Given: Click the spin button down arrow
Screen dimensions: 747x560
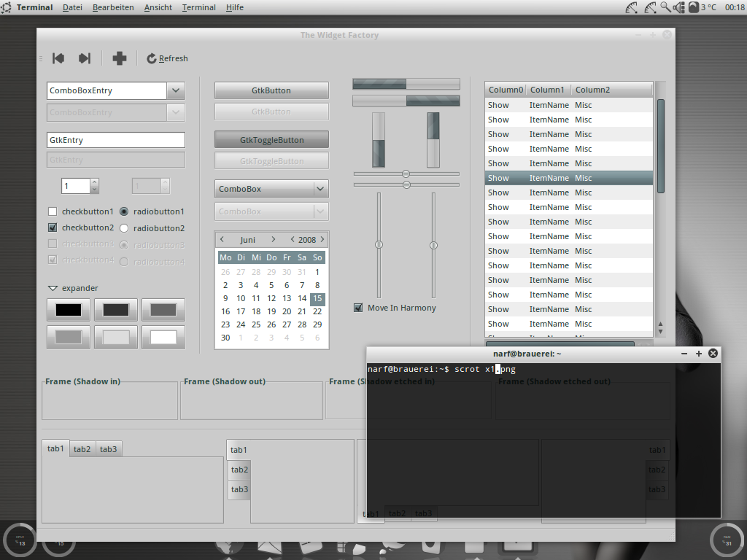Looking at the screenshot, I should click(94, 190).
